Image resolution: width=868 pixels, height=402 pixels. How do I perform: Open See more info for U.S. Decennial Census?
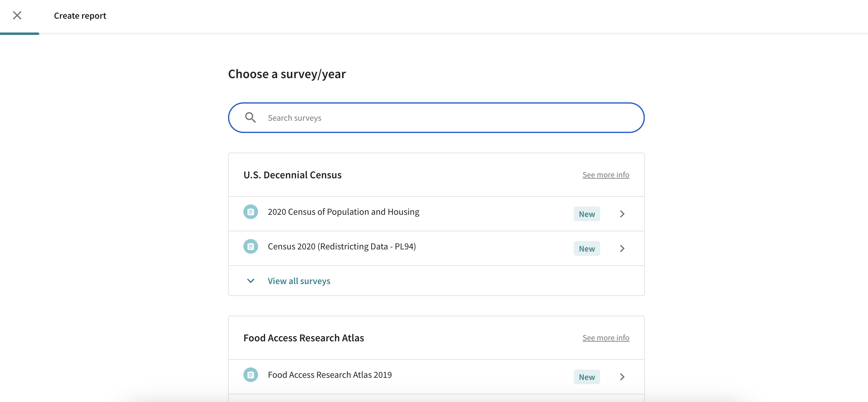tap(606, 175)
